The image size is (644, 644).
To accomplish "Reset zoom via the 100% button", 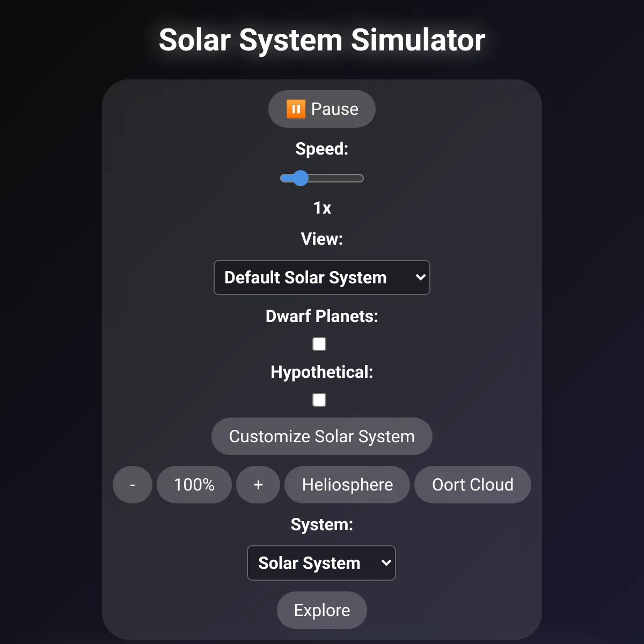I will pos(194,485).
